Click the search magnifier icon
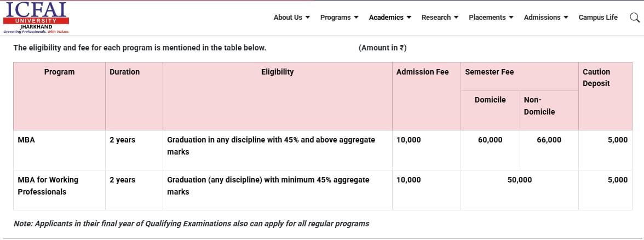 tap(634, 17)
